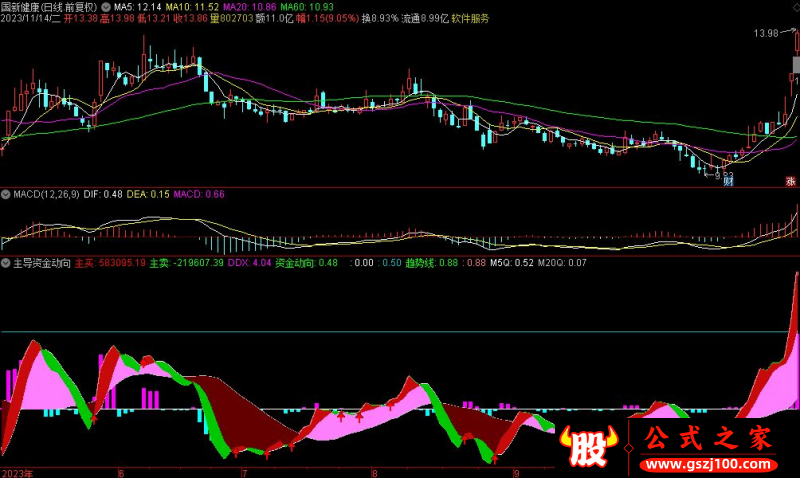Image resolution: width=800 pixels, height=478 pixels.
Task: Click the DDX: 4.04 value
Action: click(249, 263)
